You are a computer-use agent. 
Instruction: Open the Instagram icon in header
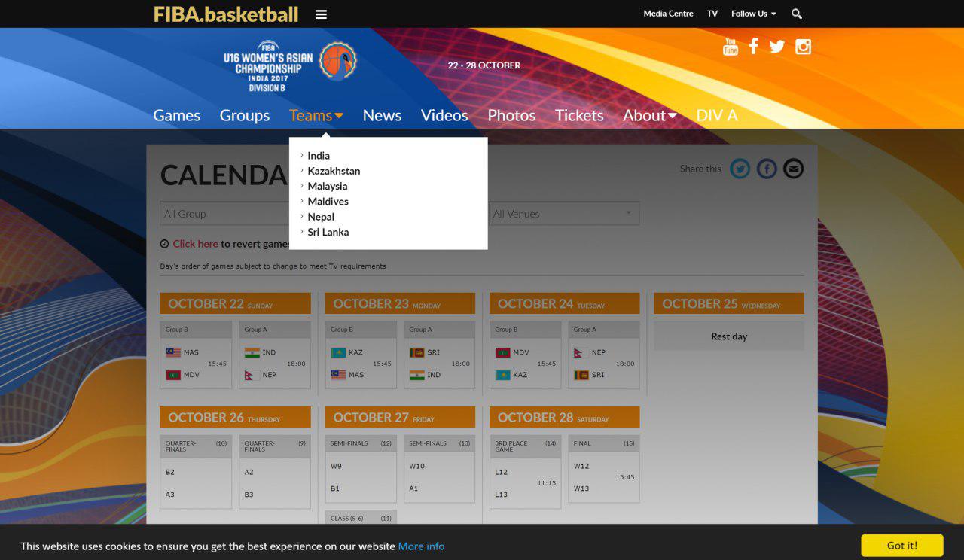coord(804,47)
